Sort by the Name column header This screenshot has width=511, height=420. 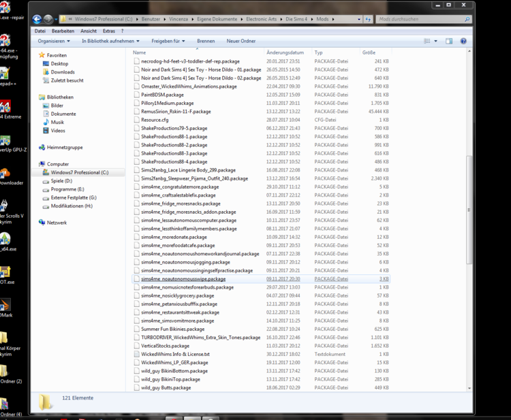coord(198,52)
